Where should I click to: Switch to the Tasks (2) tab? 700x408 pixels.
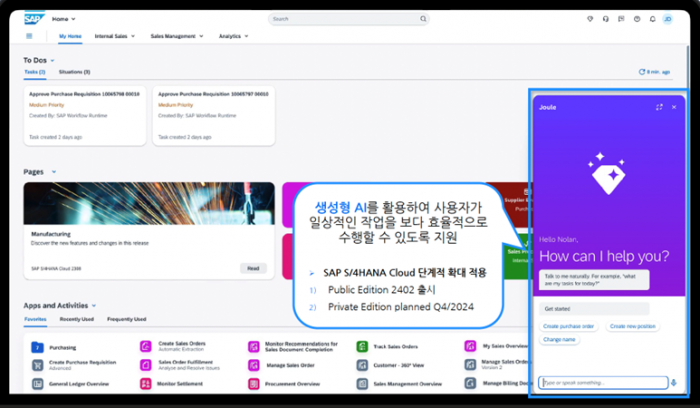(35, 72)
